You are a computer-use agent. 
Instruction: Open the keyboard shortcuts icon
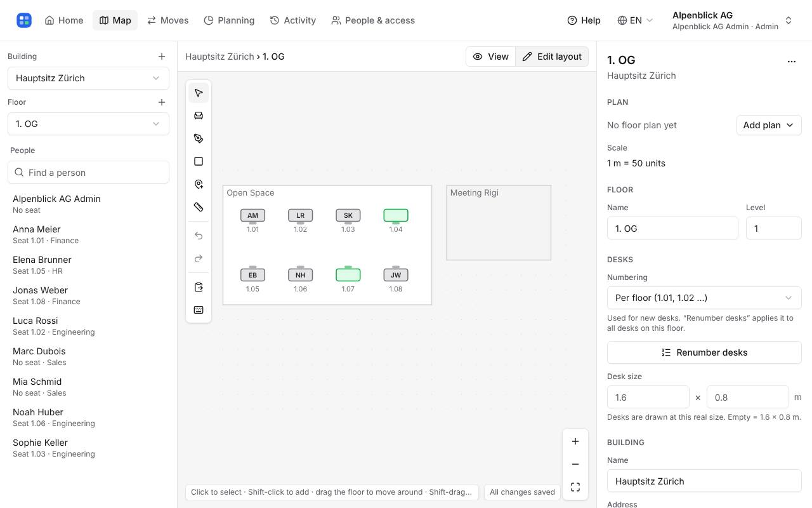tap(199, 310)
